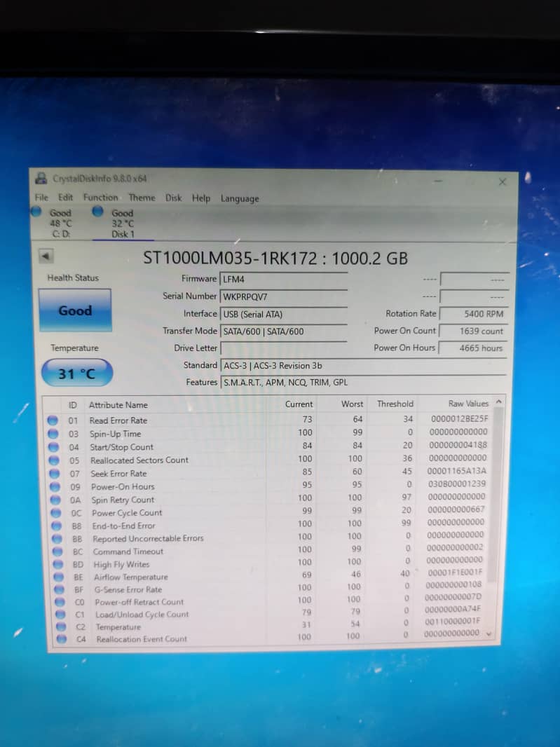The image size is (560, 747).
Task: Click status icon of C2 Temperature row
Action: point(60,627)
